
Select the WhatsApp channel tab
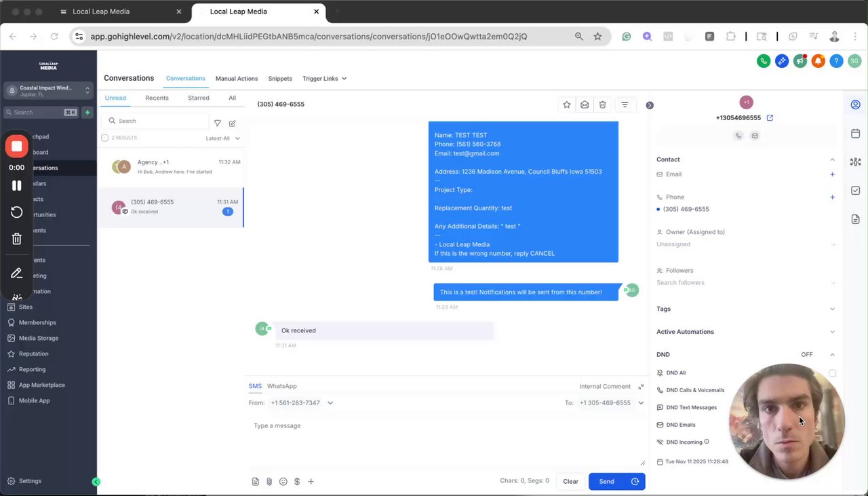[x=281, y=386]
